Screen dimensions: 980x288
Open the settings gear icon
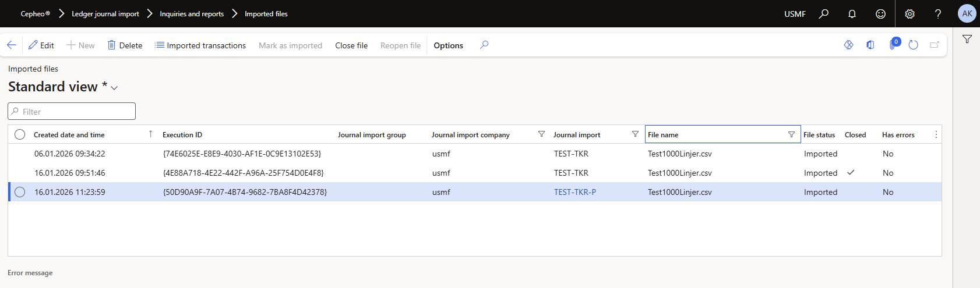tap(910, 14)
